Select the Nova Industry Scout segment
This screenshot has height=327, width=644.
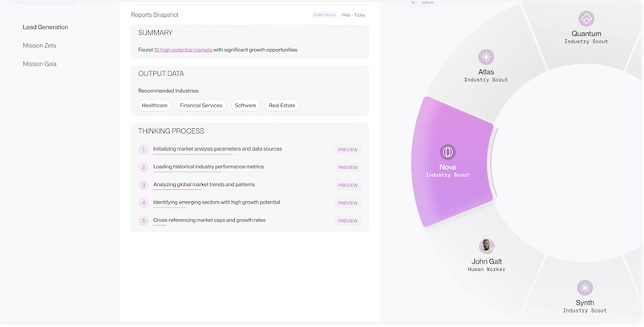[x=452, y=162]
